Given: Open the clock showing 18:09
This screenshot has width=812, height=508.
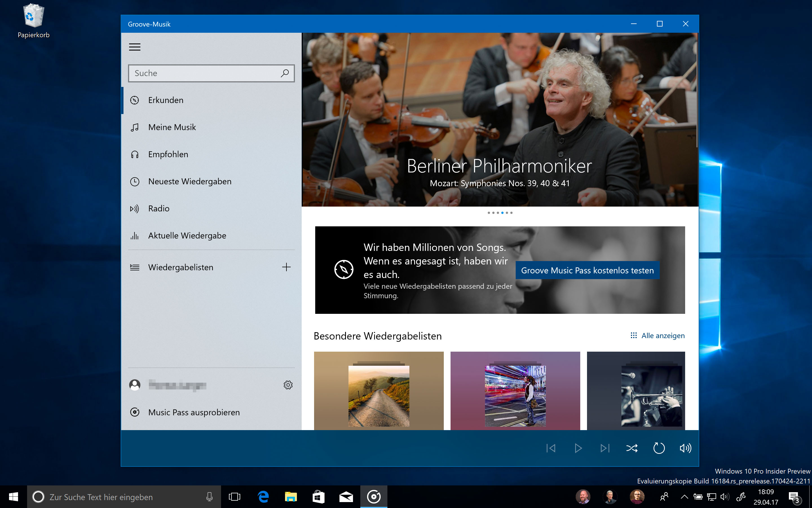Looking at the screenshot, I should click(x=766, y=497).
